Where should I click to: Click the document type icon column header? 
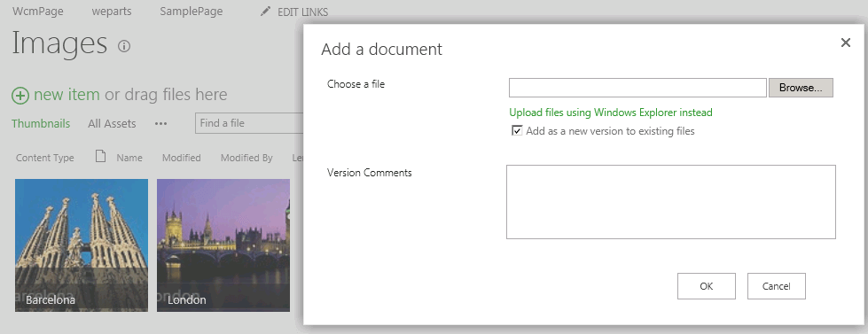(100, 157)
